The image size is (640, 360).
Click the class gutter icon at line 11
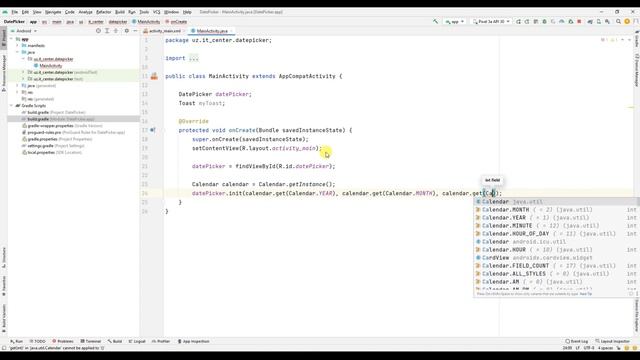click(154, 76)
